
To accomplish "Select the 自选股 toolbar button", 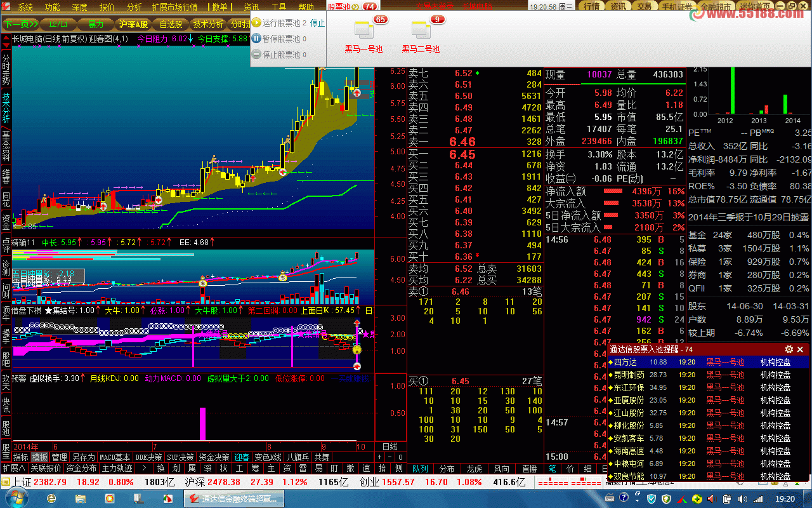I will tap(171, 24).
